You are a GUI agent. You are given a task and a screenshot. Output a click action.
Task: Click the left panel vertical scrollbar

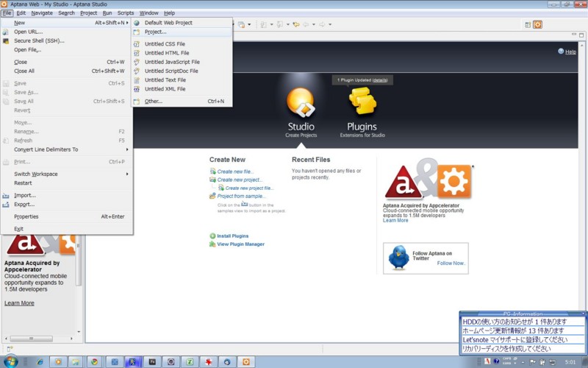(79, 259)
